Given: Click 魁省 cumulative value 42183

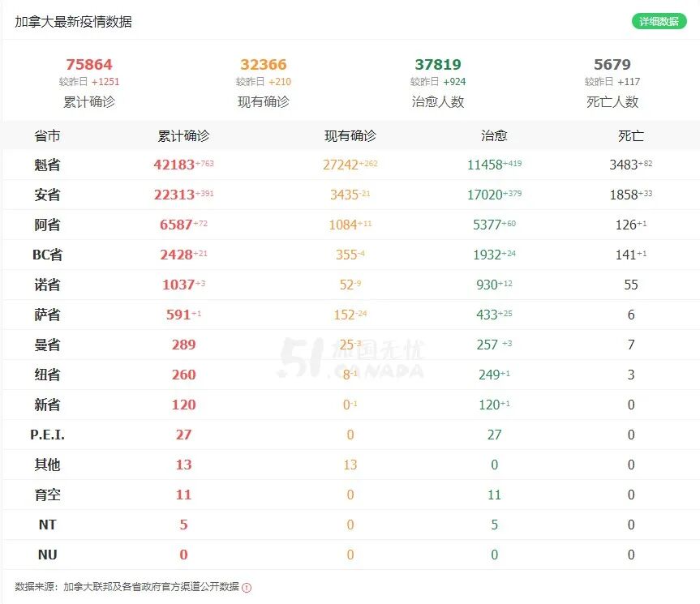Looking at the screenshot, I should coord(174,165).
